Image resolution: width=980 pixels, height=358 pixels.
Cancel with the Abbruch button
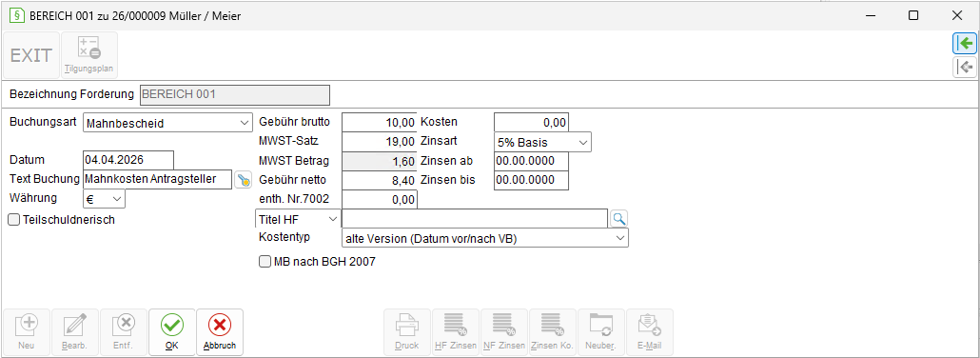point(220,332)
